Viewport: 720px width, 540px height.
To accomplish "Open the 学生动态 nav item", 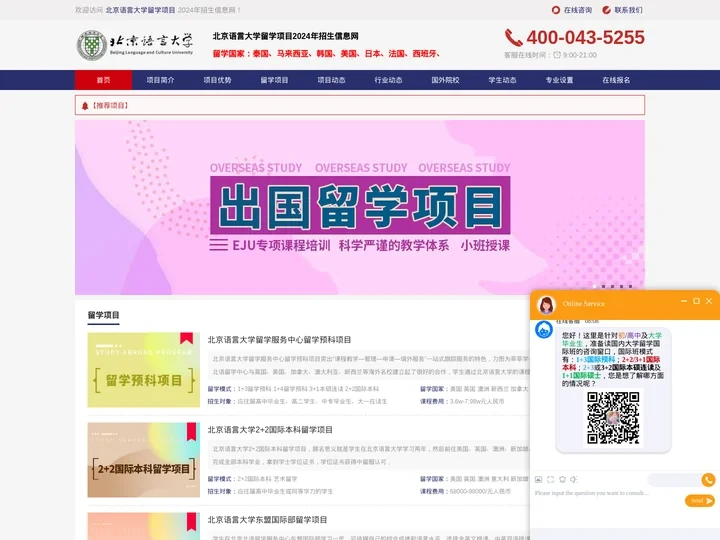I will point(502,80).
